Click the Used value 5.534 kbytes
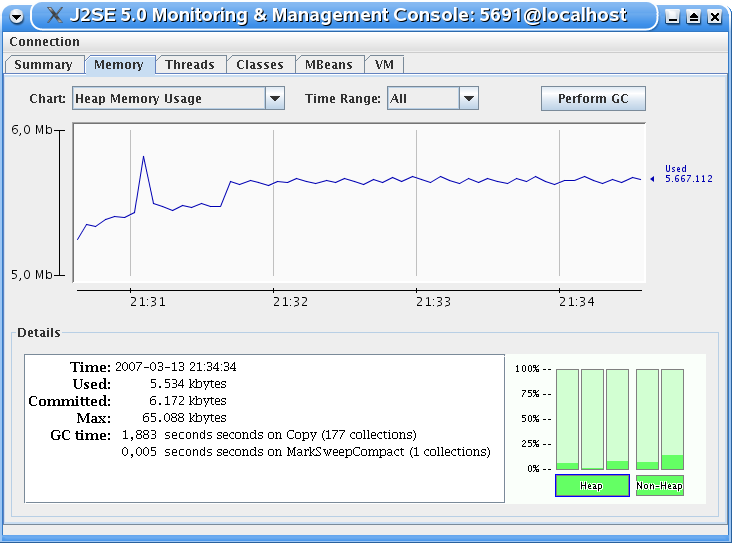This screenshot has height=543, width=732. click(188, 384)
